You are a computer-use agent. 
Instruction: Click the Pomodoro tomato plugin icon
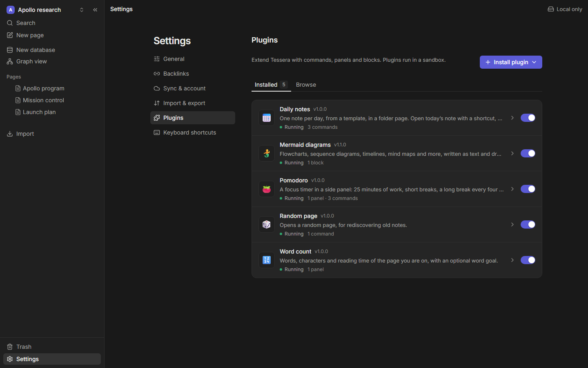(267, 189)
